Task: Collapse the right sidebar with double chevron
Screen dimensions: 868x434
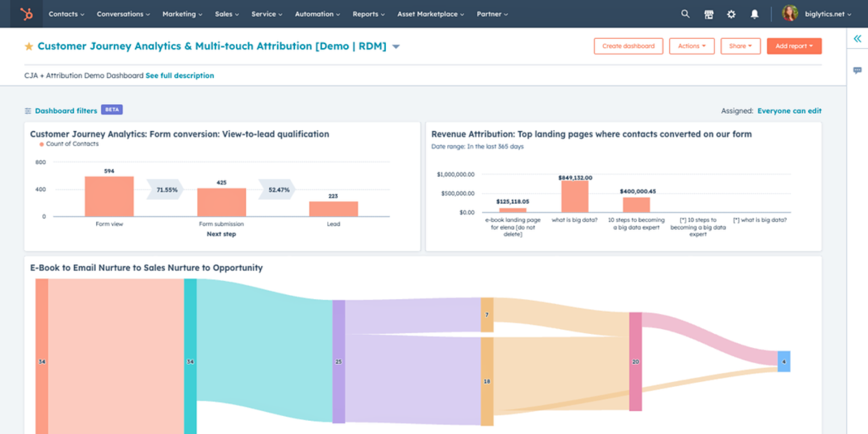Action: click(857, 39)
